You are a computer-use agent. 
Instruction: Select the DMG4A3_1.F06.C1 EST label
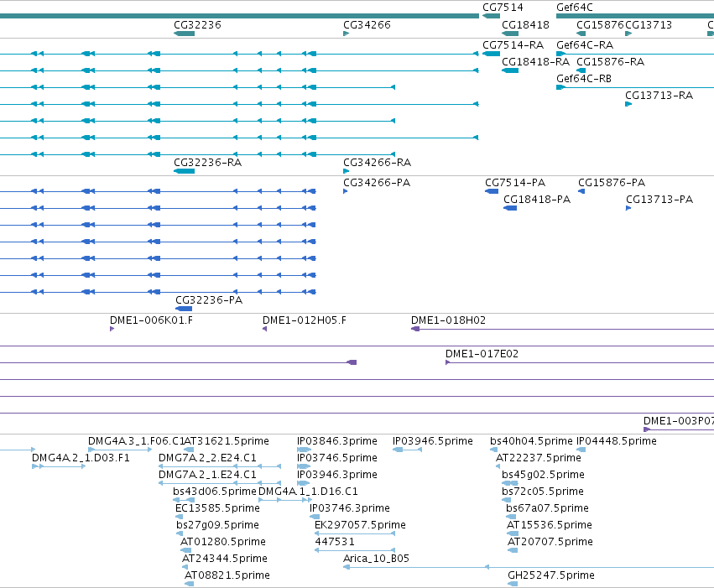(136, 441)
